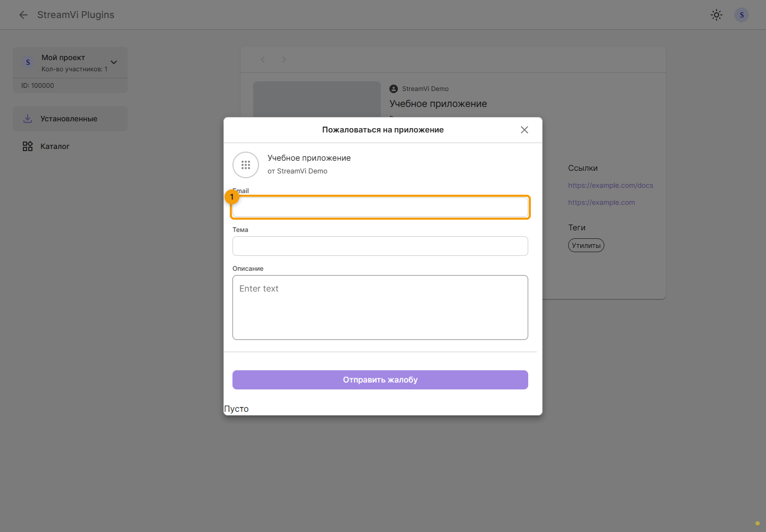This screenshot has height=532, width=766.
Task: Click the Ссылки heading
Action: 583,168
